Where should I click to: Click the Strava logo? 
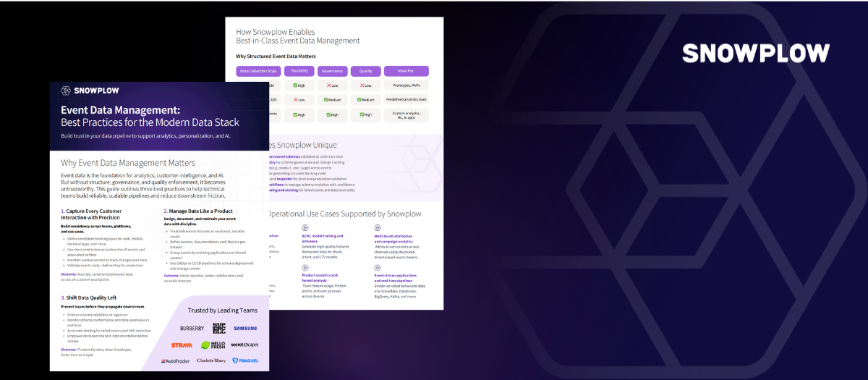coord(182,345)
